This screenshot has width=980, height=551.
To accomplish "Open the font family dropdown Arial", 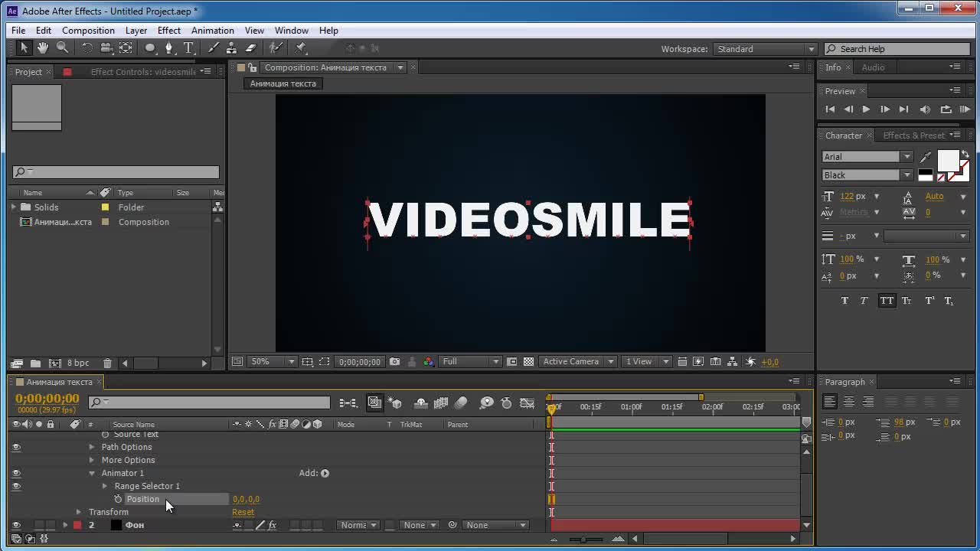I will pyautogui.click(x=867, y=157).
